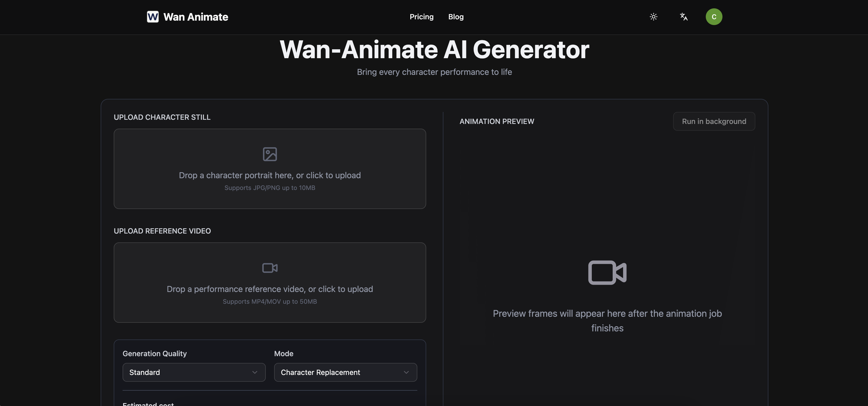Click the camera icon in reference video box
This screenshot has height=406, width=868.
point(270,268)
